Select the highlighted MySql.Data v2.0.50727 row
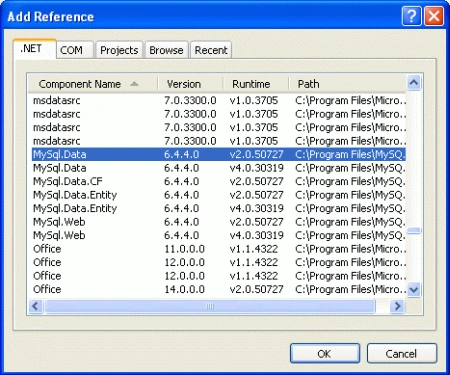The width and height of the screenshot is (450, 375). pyautogui.click(x=219, y=154)
